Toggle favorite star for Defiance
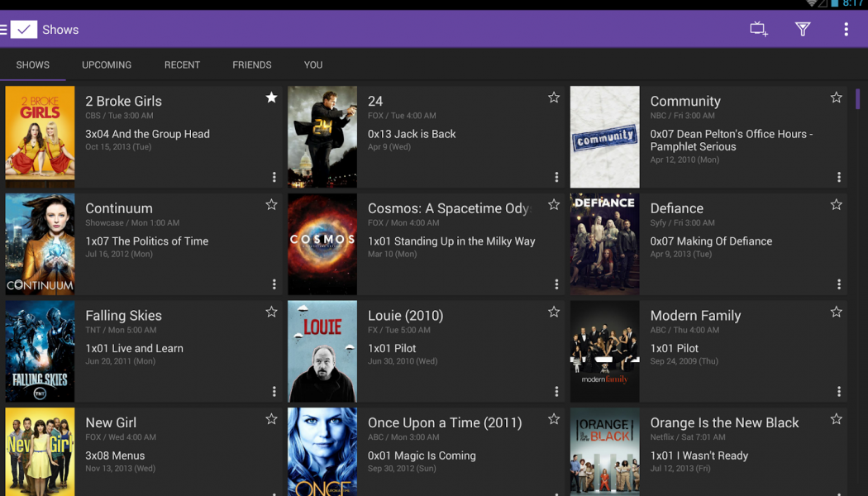868x496 pixels. tap(836, 205)
